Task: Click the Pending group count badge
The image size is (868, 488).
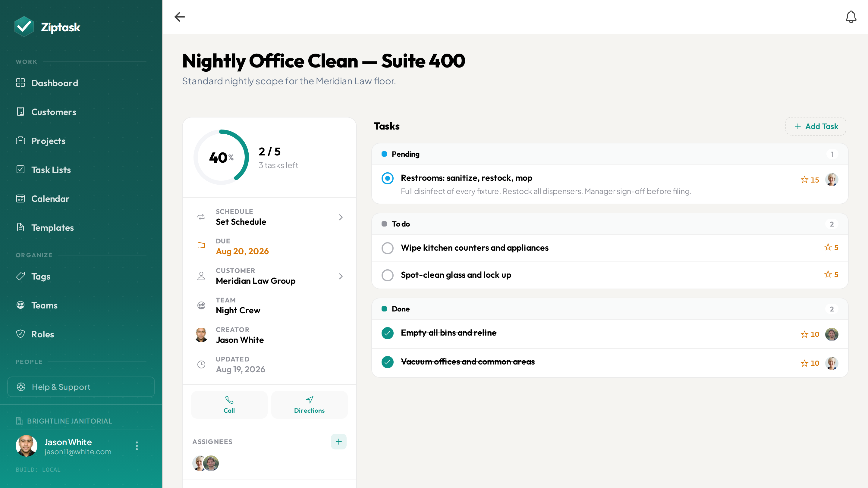Action: tap(832, 154)
